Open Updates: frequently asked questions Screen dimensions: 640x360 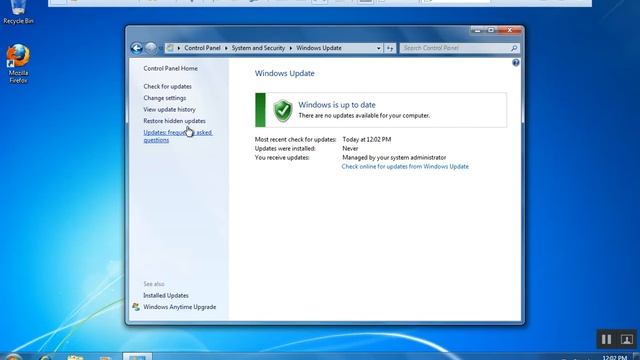[x=178, y=136]
